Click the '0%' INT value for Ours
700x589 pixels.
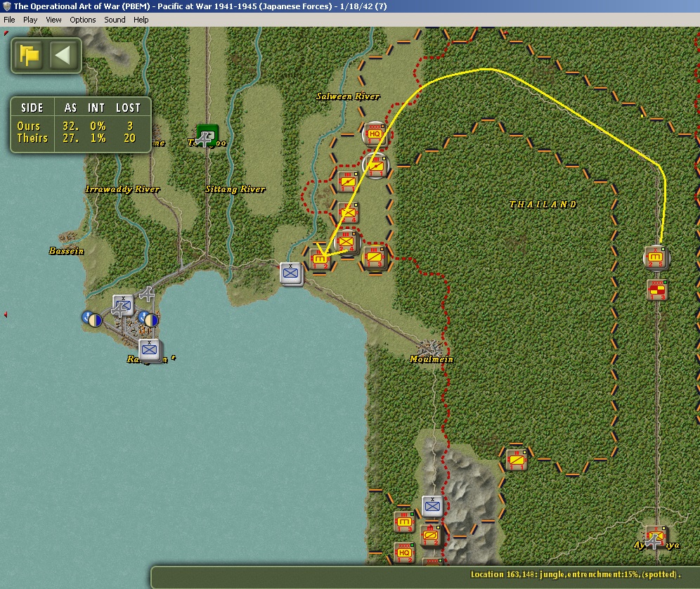tap(98, 127)
